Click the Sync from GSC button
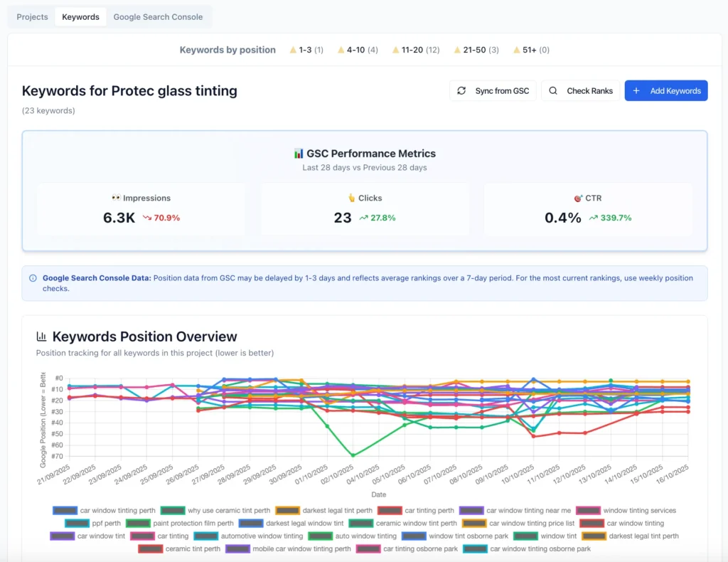 (x=493, y=90)
